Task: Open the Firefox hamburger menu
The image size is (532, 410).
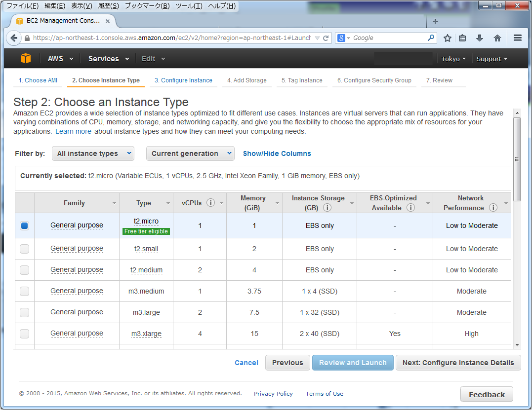Action: (x=517, y=38)
